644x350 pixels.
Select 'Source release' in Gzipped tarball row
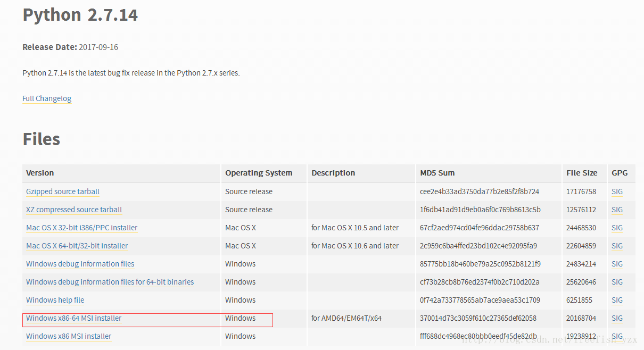coord(249,191)
